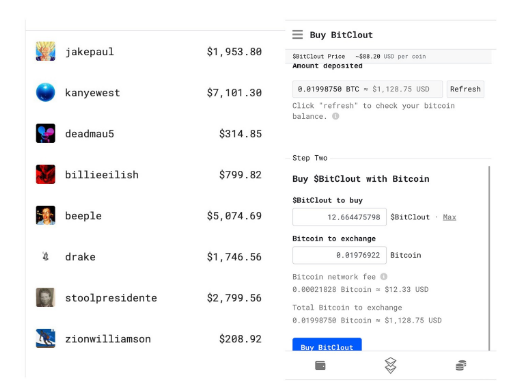Open jakepaul's profile avatar
The width and height of the screenshot is (512, 381).
coord(45,51)
